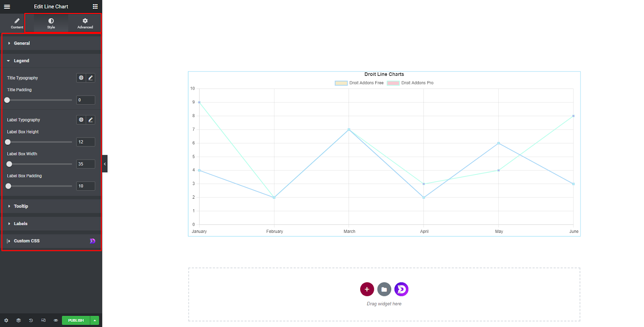Expand the Labels section
Screen dimensions: 644x327
pos(51,224)
